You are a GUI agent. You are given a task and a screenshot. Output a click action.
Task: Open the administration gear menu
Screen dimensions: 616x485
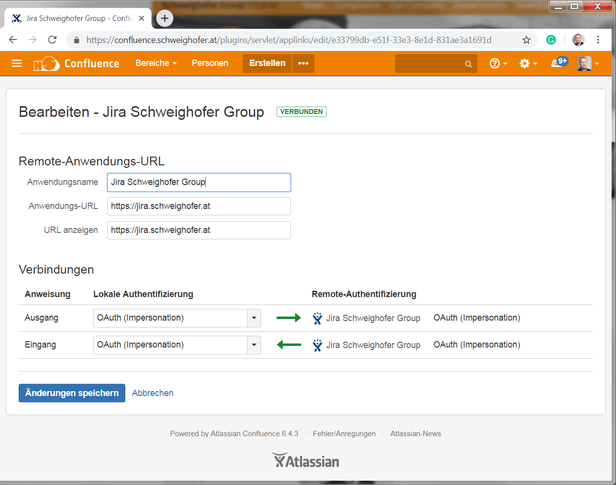coord(528,63)
